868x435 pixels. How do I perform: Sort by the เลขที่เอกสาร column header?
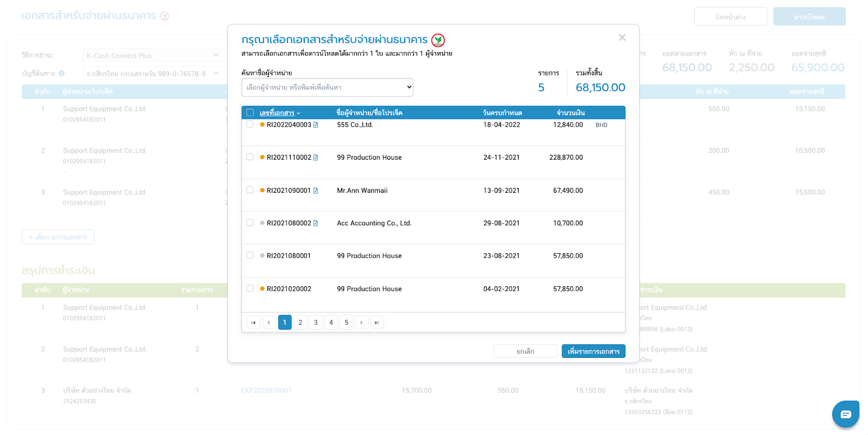277,113
